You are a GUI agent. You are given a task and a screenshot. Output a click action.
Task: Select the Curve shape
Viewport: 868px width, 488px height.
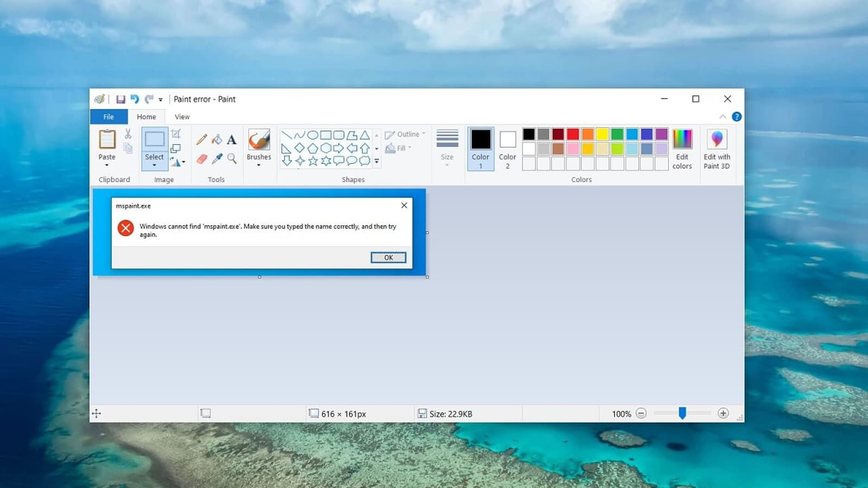coord(299,135)
